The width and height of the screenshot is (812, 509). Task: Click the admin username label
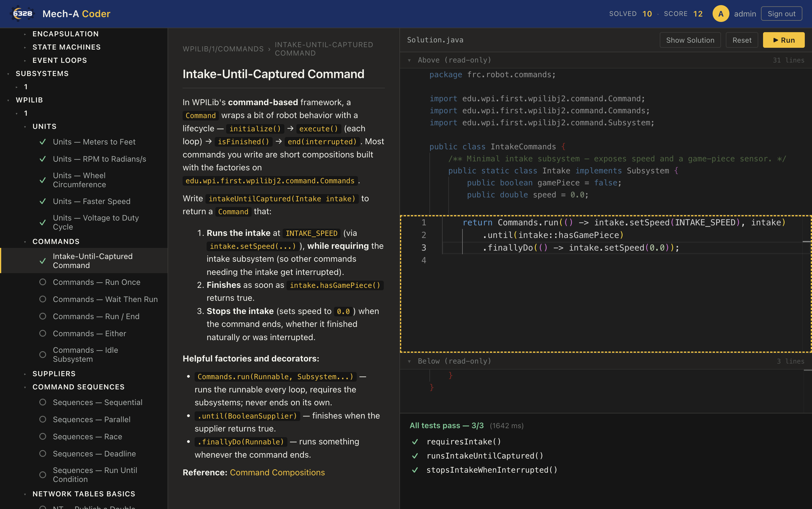click(745, 14)
